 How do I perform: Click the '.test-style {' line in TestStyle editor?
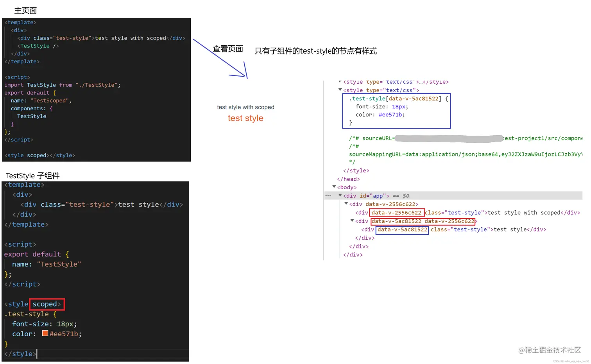tap(30, 314)
